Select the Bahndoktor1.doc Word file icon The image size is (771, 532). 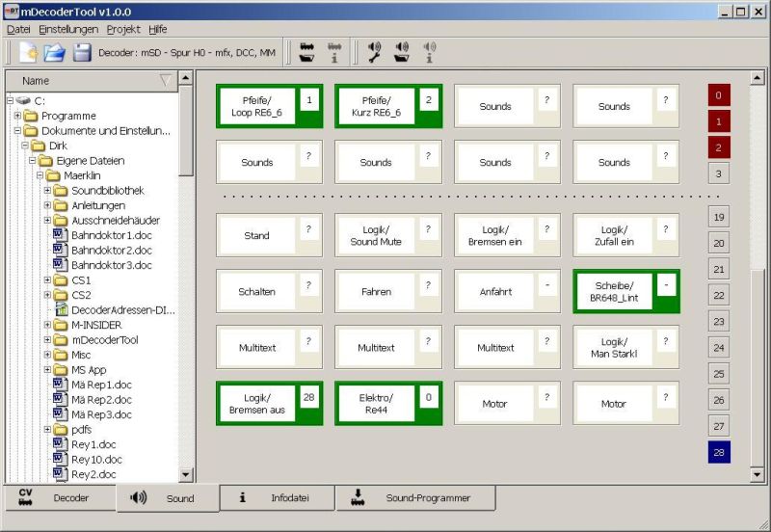[60, 235]
